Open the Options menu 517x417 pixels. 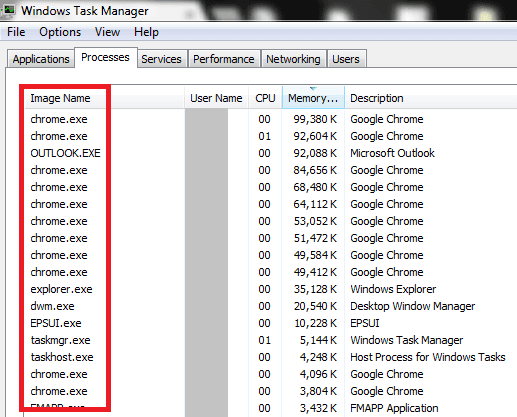coord(60,32)
